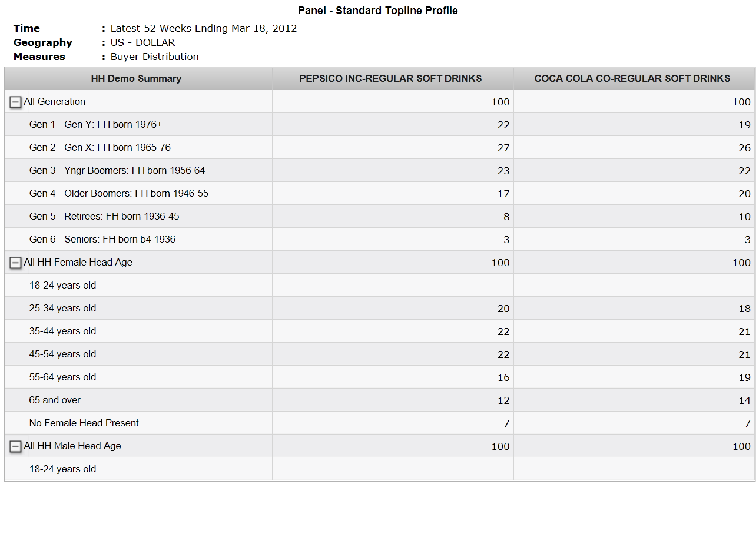The height and width of the screenshot is (557, 756).
Task: Select 25-34 years old row
Action: coord(380,308)
